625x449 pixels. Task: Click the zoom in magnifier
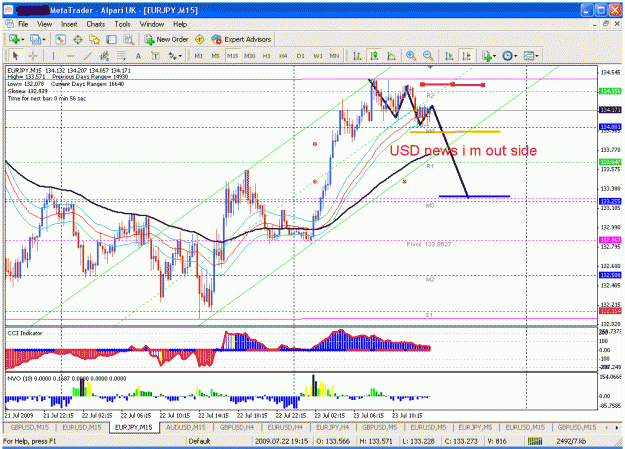pyautogui.click(x=411, y=56)
